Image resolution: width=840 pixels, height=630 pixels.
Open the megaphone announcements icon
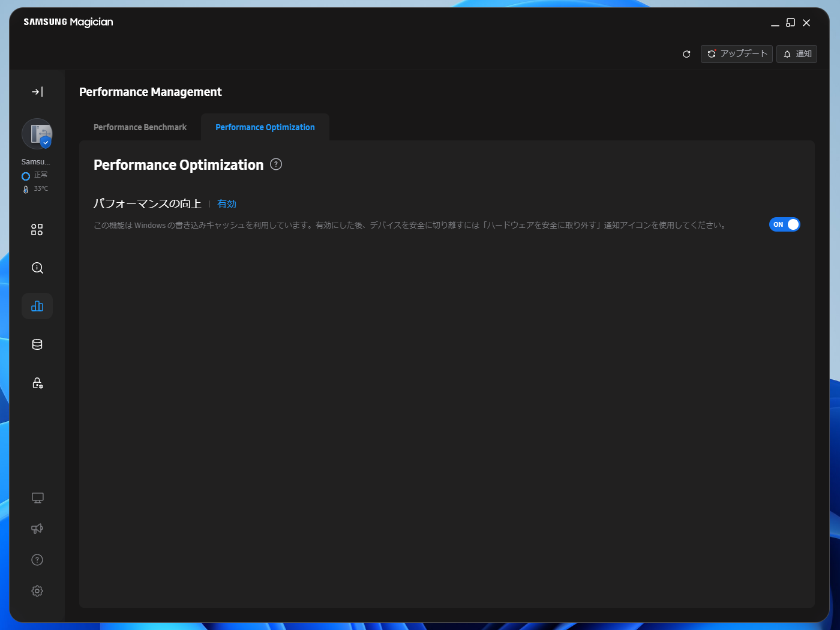(x=37, y=529)
